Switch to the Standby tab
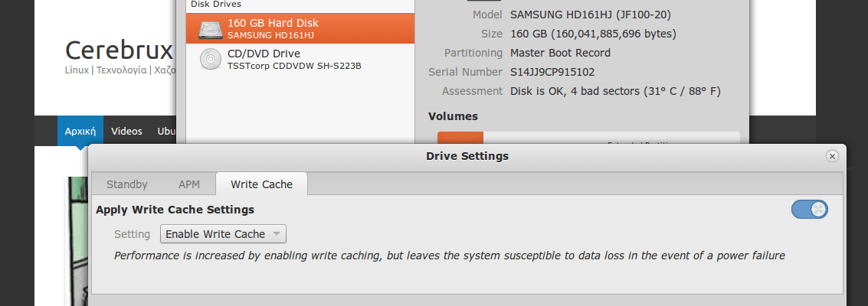The width and height of the screenshot is (868, 306). [127, 184]
